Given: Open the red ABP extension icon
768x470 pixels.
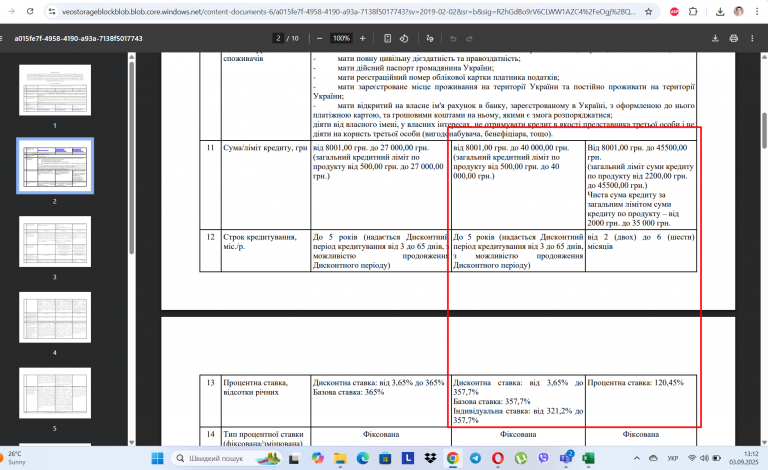Looking at the screenshot, I should [674, 11].
